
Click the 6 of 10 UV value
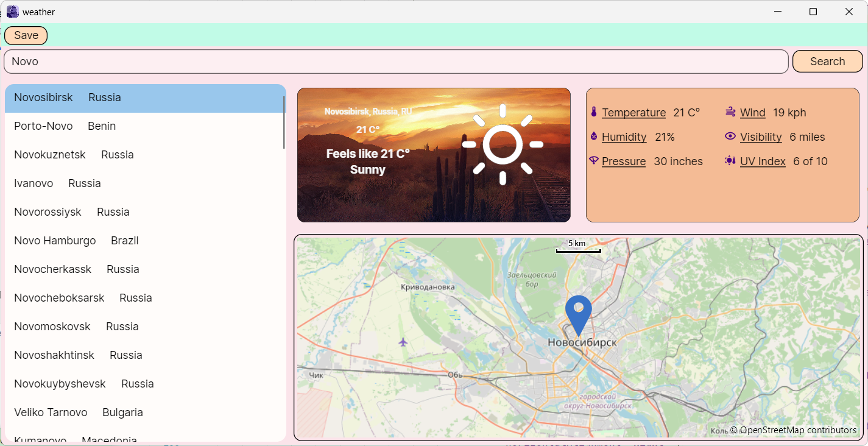(810, 161)
